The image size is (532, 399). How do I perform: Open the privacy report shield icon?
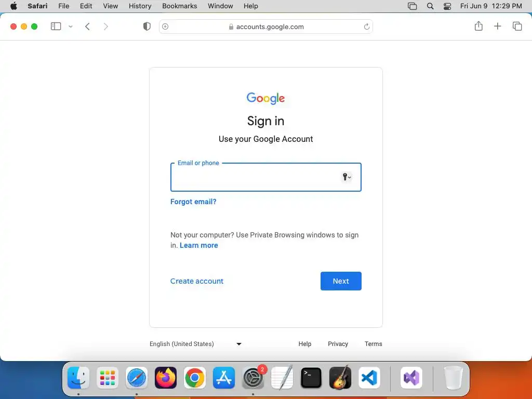[147, 26]
